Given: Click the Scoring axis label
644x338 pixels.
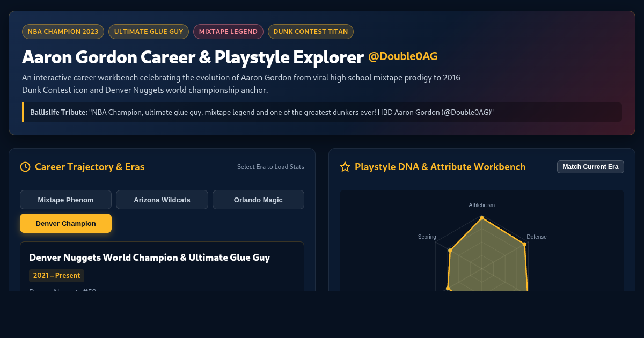Looking at the screenshot, I should click(427, 237).
